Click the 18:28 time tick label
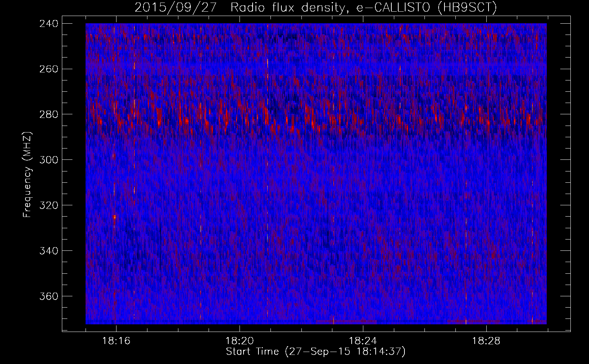The image size is (589, 364). coord(486,341)
